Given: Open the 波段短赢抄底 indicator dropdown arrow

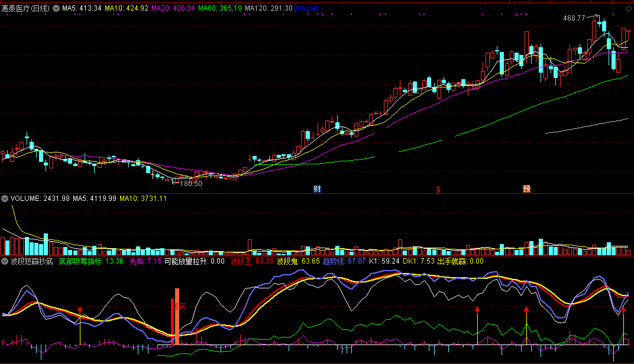Looking at the screenshot, I should pos(5,261).
